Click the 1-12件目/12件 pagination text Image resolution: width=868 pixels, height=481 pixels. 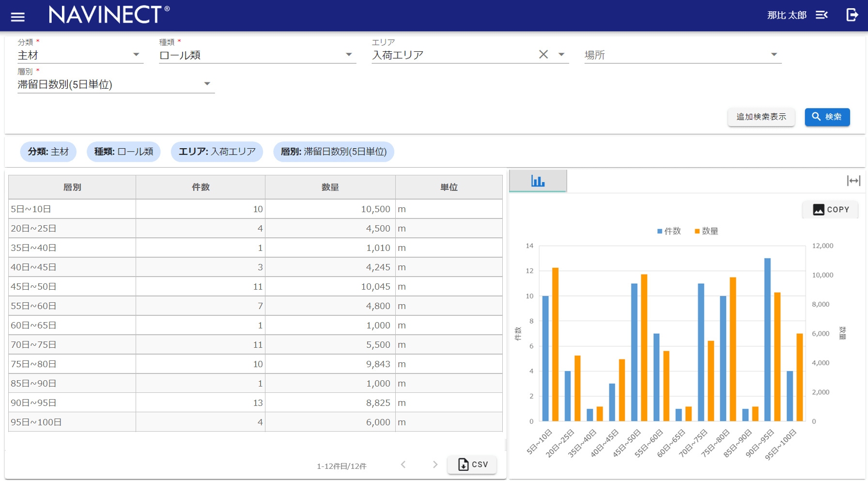(341, 466)
